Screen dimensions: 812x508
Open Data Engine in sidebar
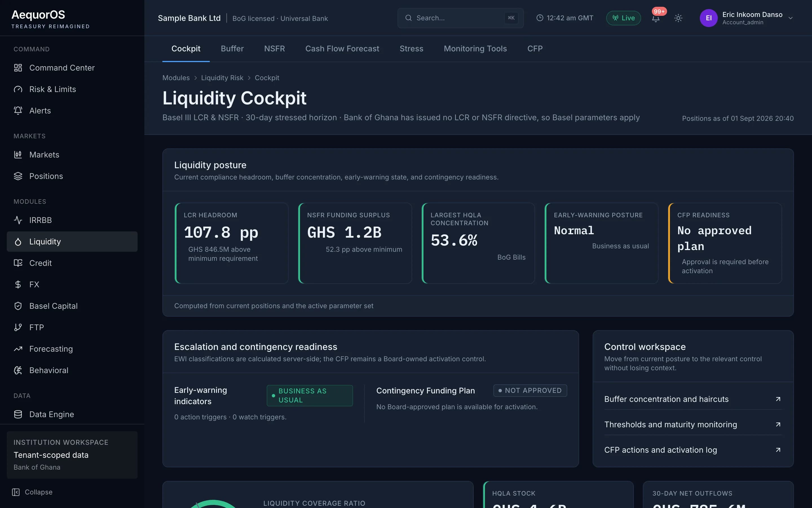72,414
